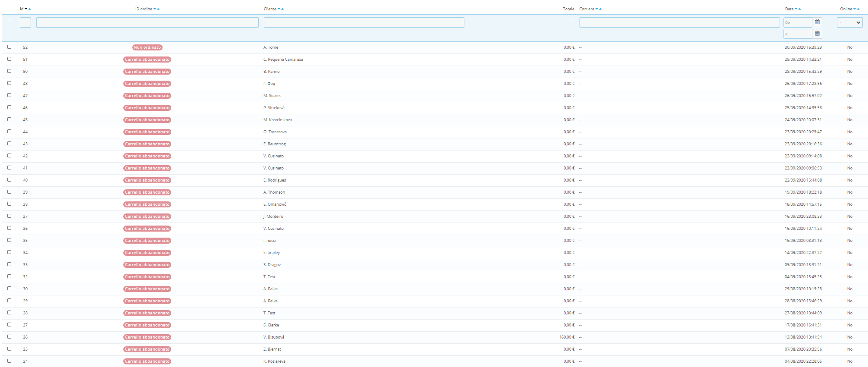Check the row of B. Panno
This screenshot has height=367, width=868.
pyautogui.click(x=9, y=71)
